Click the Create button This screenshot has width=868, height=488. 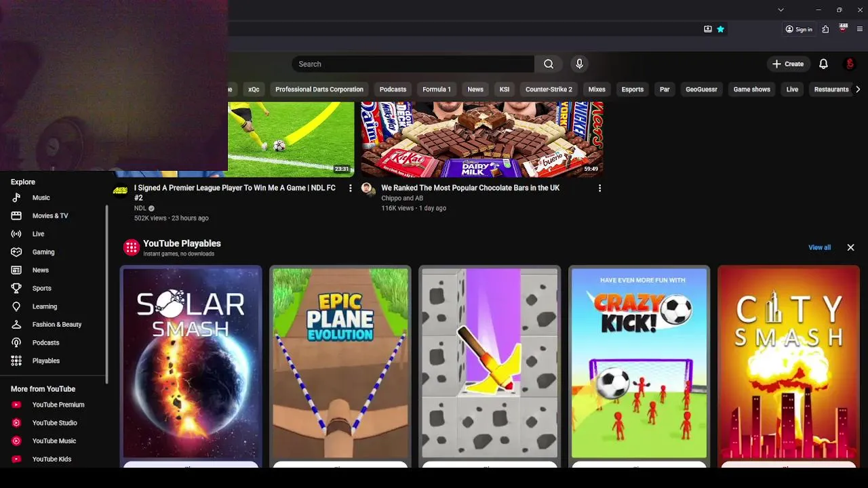point(788,64)
